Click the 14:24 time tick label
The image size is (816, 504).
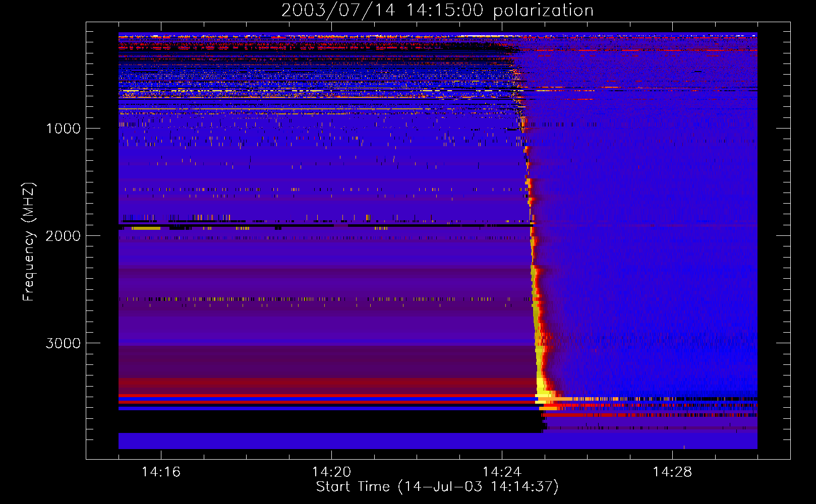pos(502,472)
